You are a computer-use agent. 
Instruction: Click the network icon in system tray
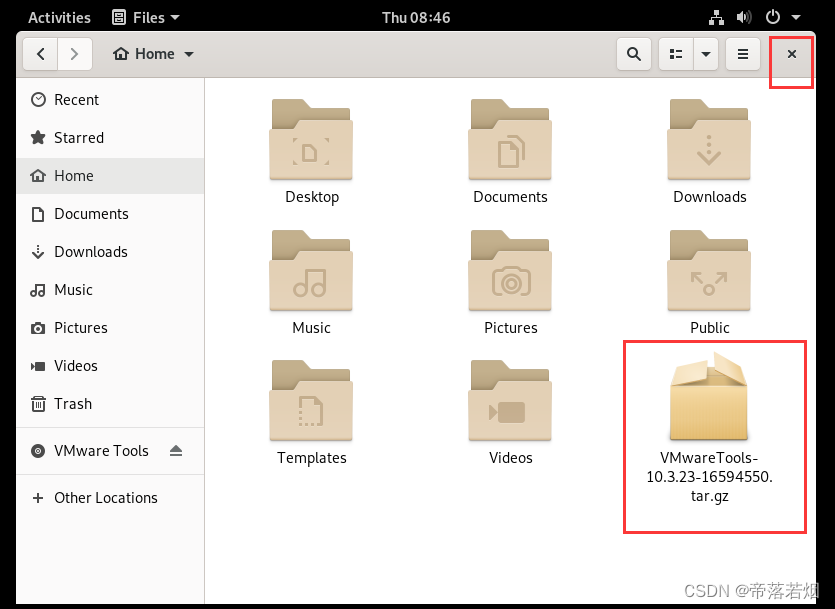click(714, 17)
